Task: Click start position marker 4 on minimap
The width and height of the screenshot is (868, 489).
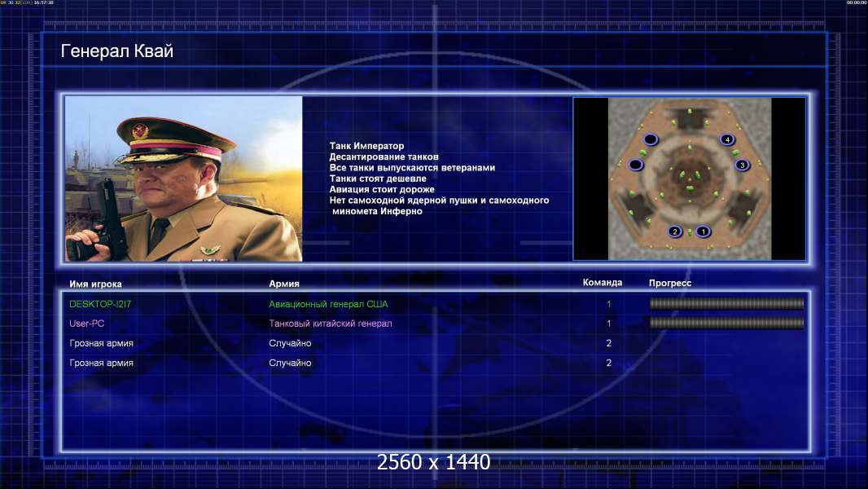Action: [727, 139]
